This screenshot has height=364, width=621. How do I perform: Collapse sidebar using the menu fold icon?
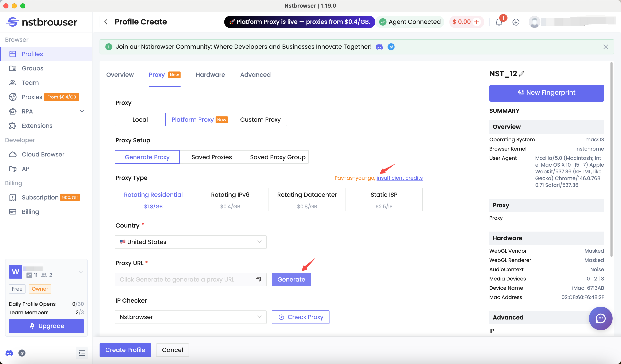point(82,353)
